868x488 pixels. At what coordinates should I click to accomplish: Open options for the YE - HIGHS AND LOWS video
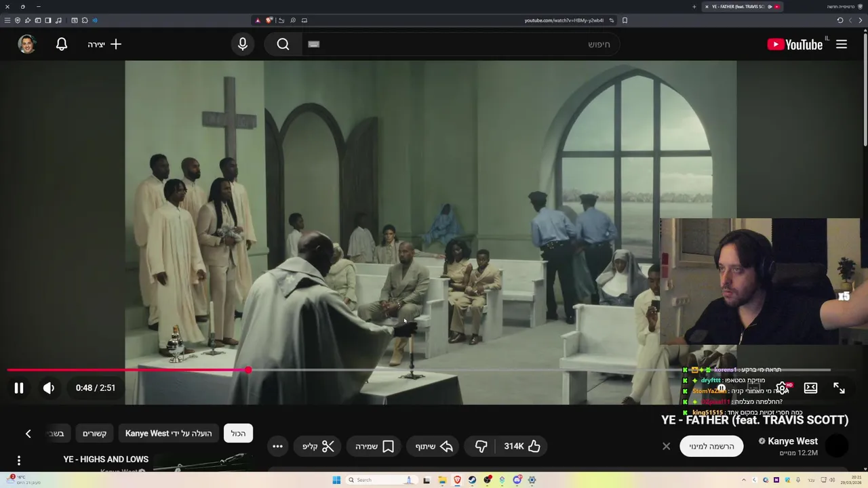click(19, 460)
